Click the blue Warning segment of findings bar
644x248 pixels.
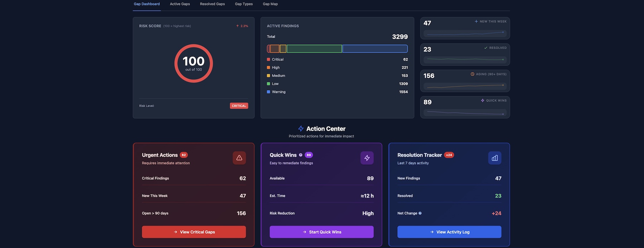point(375,49)
